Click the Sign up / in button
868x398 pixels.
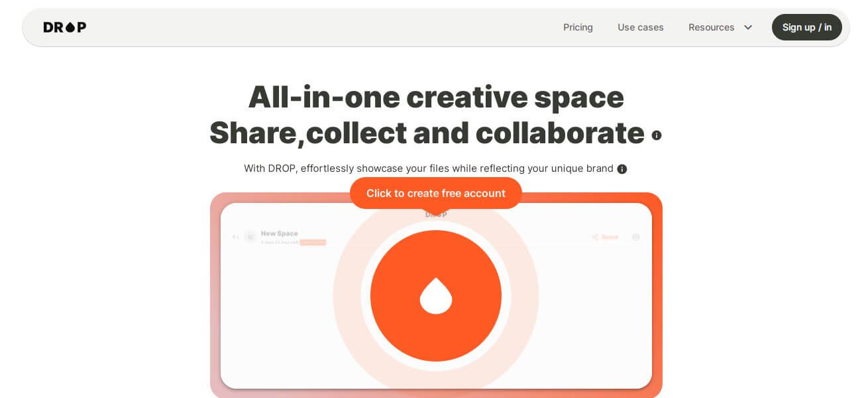[x=806, y=27]
